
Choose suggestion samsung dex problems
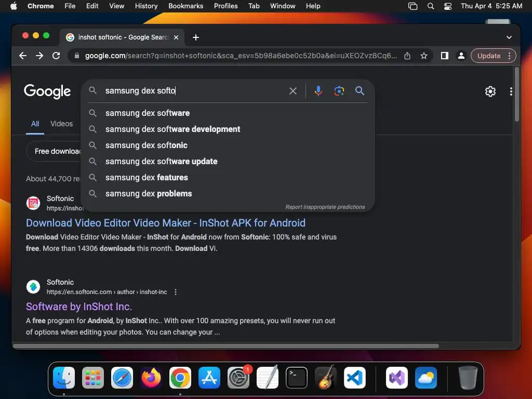(228, 194)
